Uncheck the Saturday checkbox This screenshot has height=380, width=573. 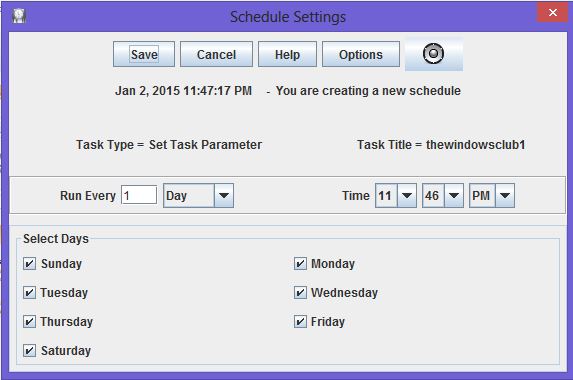(x=30, y=350)
